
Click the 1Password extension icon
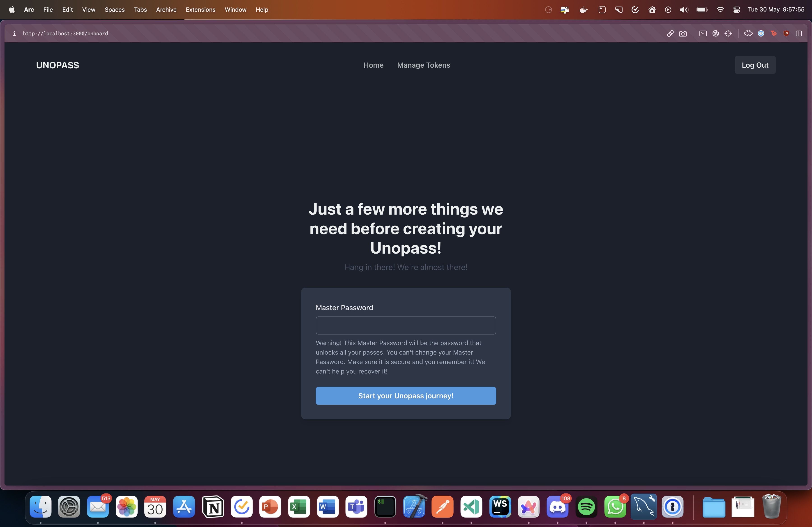[x=761, y=33]
